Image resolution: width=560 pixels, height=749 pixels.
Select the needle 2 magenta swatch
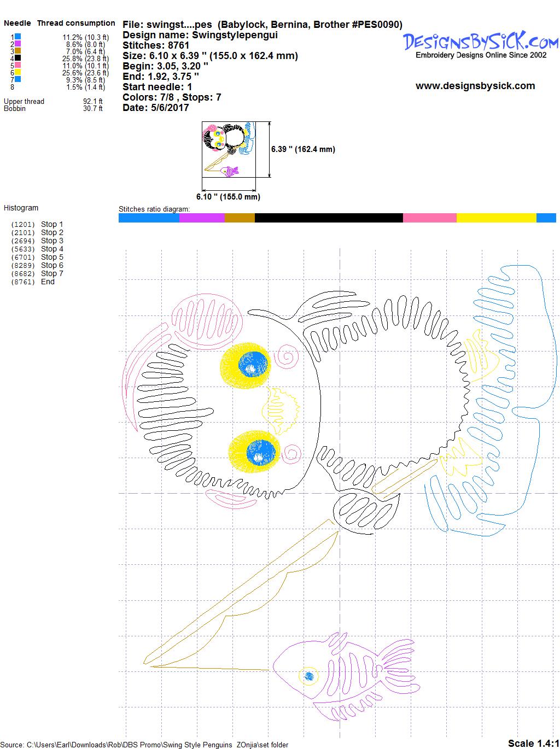18,44
